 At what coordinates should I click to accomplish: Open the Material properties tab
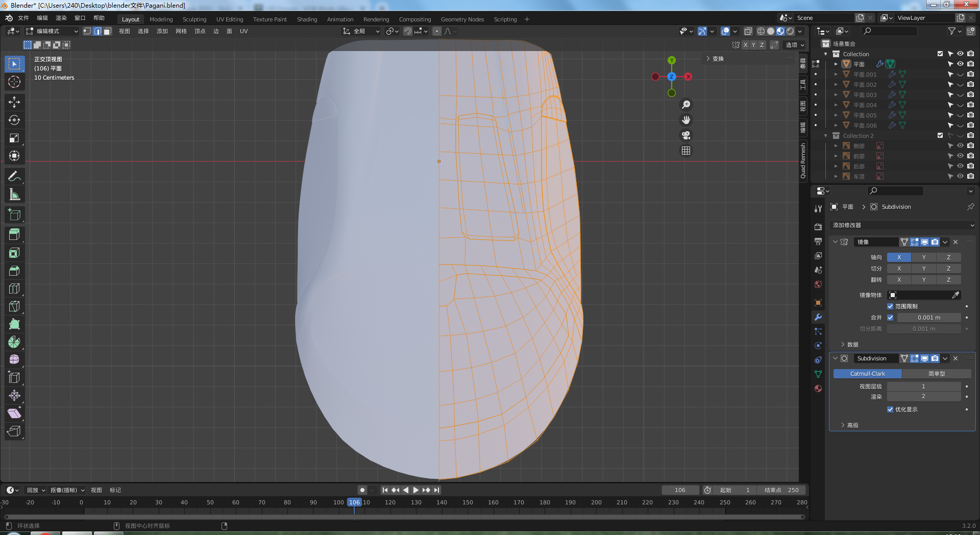[x=818, y=388]
